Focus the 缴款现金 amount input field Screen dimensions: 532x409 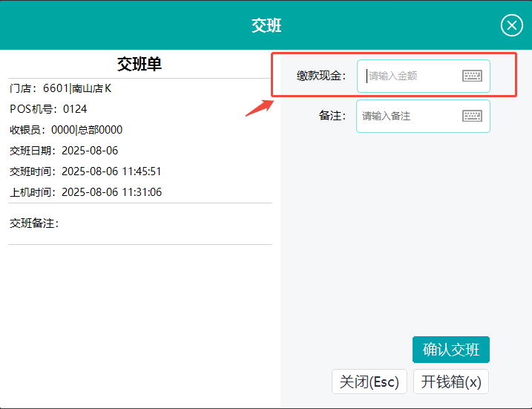(424, 76)
